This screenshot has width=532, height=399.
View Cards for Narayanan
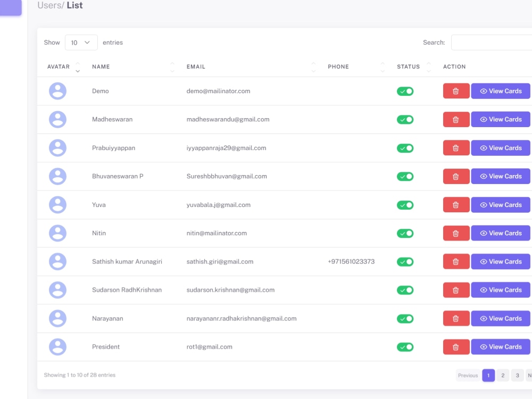pos(501,319)
